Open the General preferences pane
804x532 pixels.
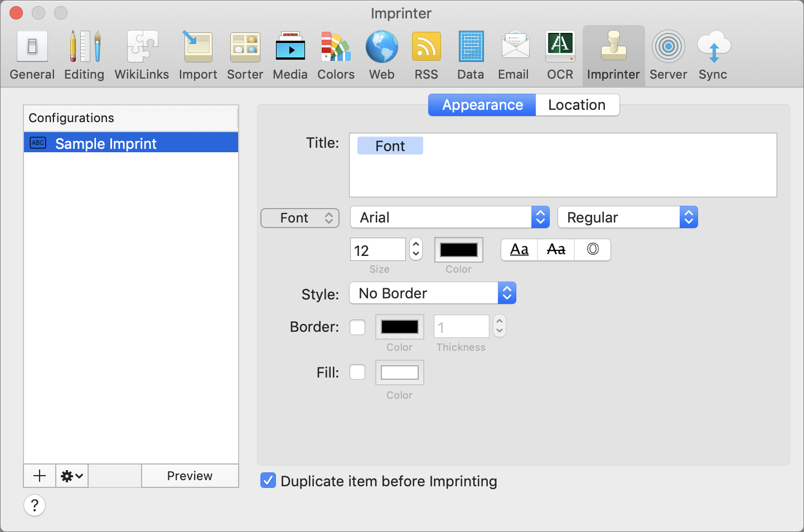pos(32,56)
